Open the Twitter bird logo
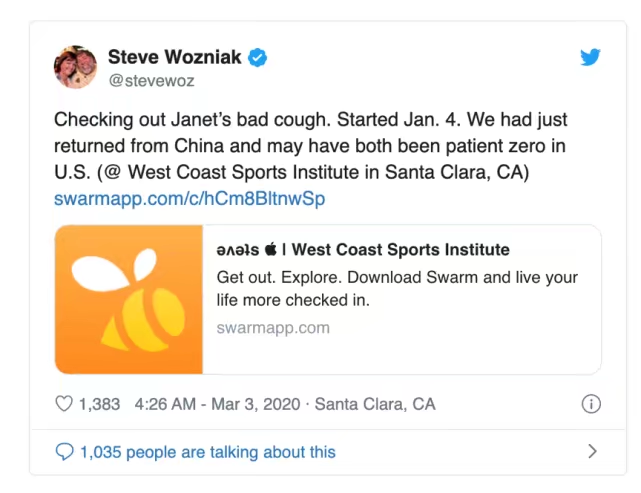The width and height of the screenshot is (641, 493). coord(591,57)
